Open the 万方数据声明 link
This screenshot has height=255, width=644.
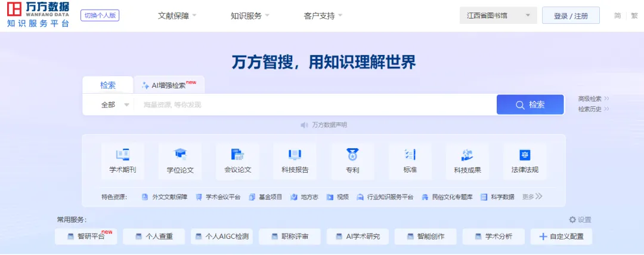click(x=329, y=125)
